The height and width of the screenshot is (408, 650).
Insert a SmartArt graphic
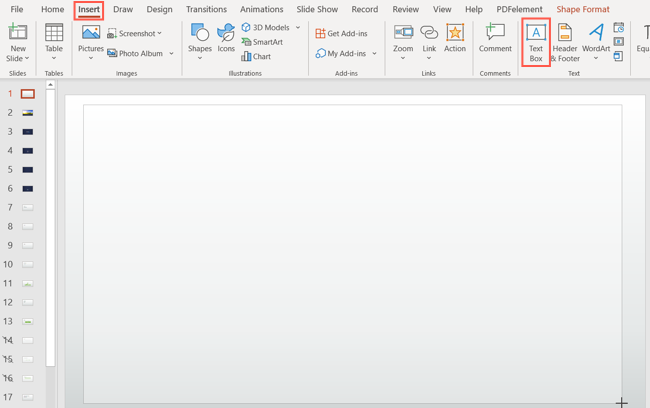pyautogui.click(x=262, y=42)
